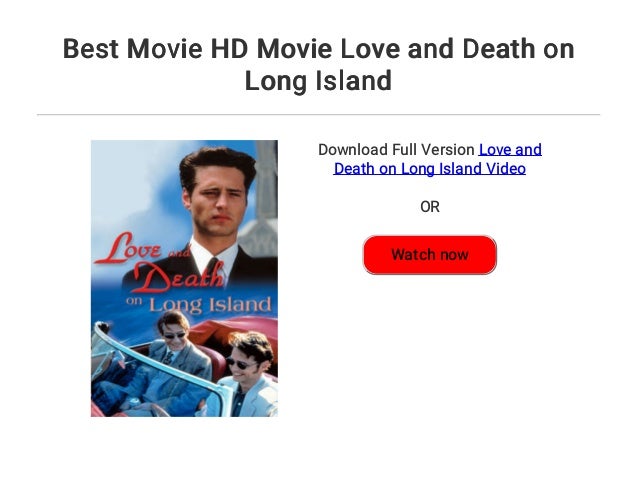Image resolution: width=638 pixels, height=479 pixels.
Task: Click the convertible car on the poster
Action: pyautogui.click(x=184, y=368)
